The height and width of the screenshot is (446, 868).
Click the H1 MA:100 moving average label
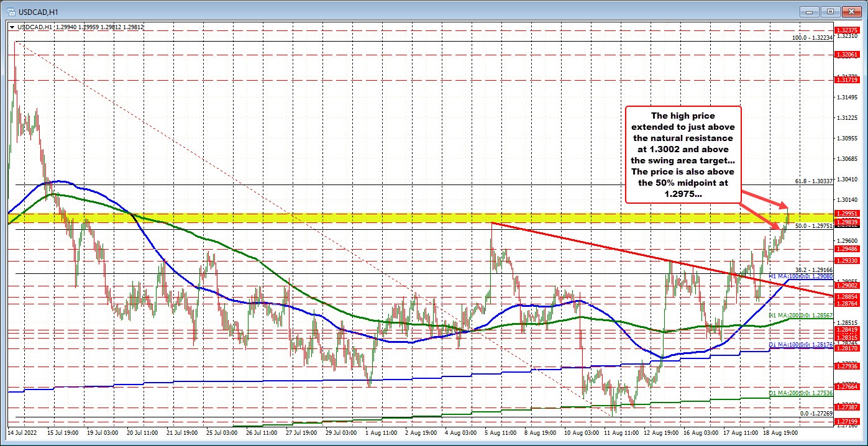click(801, 275)
